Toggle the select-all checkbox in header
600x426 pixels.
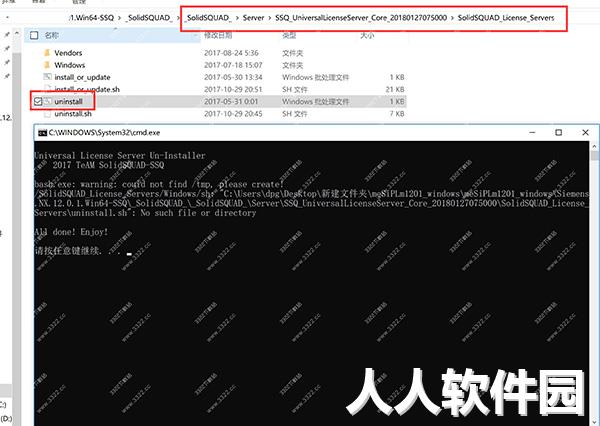tap(34, 35)
